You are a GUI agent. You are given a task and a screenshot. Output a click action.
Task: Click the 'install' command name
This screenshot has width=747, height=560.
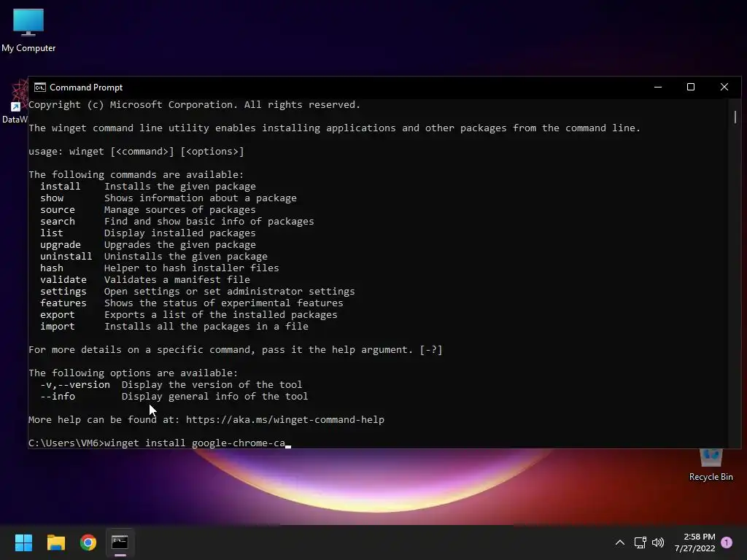coord(61,186)
